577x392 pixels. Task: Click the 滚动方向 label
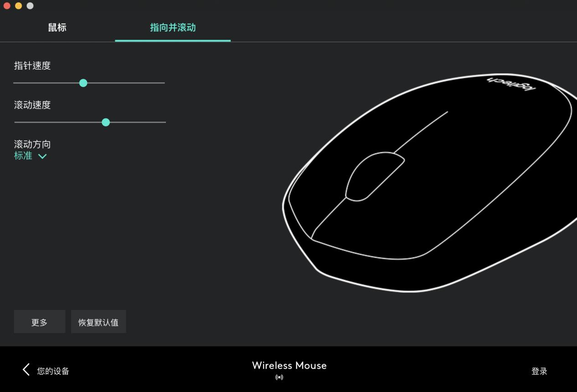pyautogui.click(x=32, y=144)
